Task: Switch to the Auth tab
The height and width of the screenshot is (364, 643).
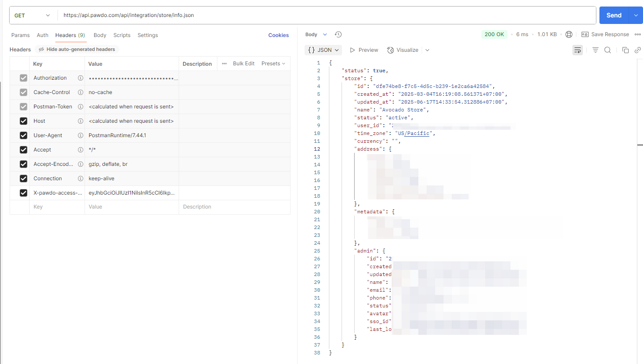Action: tap(43, 35)
